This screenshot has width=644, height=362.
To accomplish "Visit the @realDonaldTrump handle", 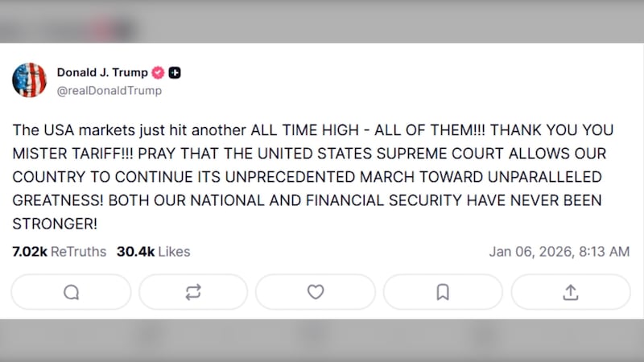I will tap(109, 90).
